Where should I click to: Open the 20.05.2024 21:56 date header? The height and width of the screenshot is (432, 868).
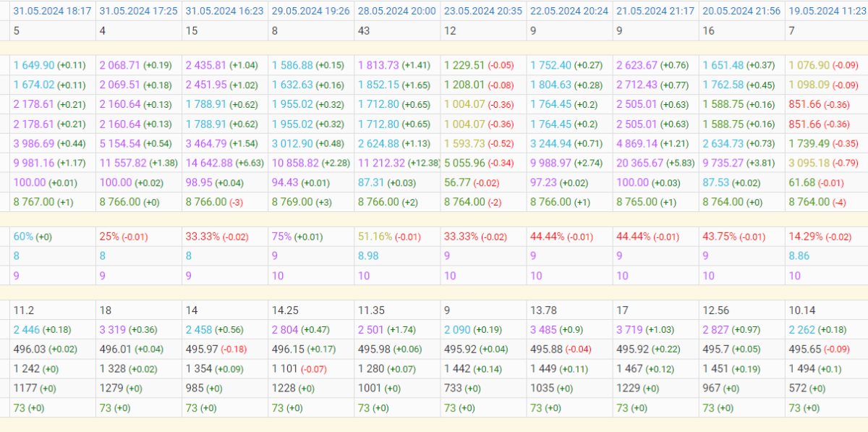741,11
